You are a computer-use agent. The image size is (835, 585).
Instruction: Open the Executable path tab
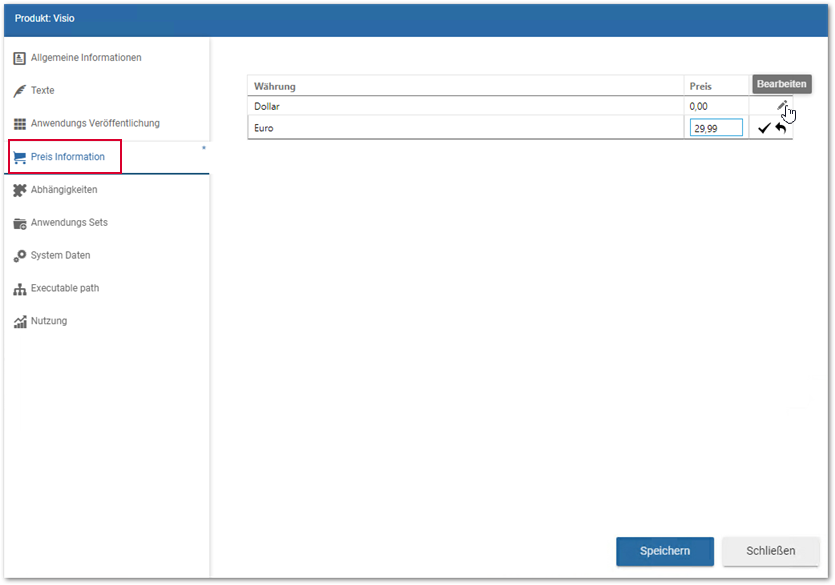click(x=107, y=289)
